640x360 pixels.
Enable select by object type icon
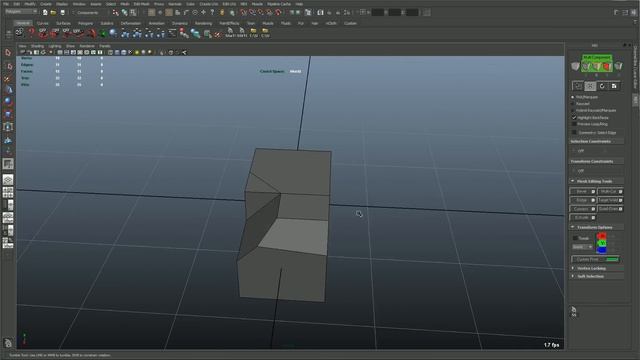(124, 13)
